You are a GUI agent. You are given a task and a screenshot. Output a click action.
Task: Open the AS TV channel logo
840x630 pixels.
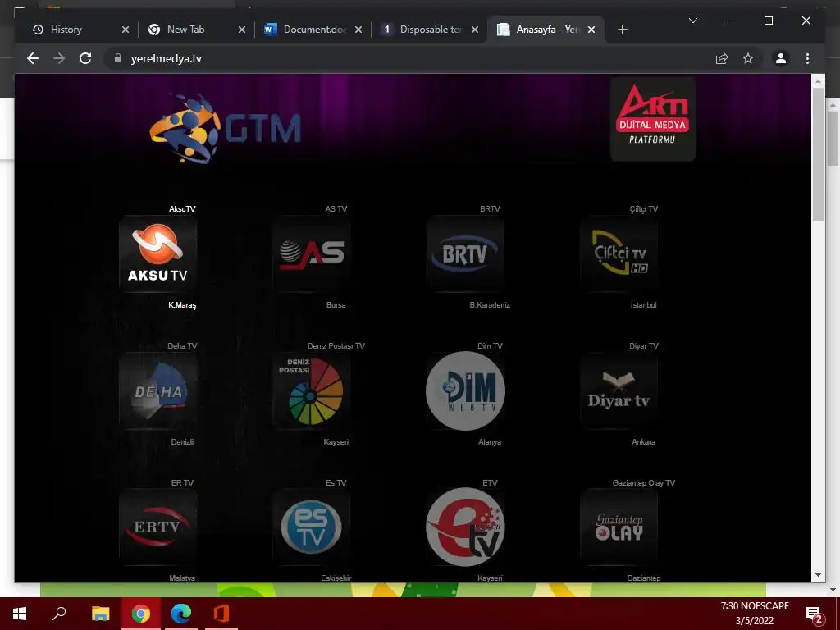(311, 254)
